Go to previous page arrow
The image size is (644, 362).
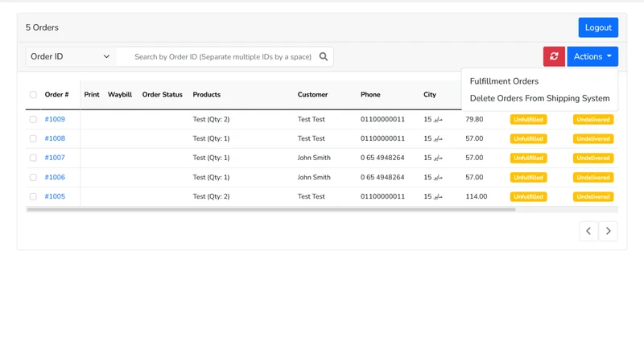click(588, 231)
